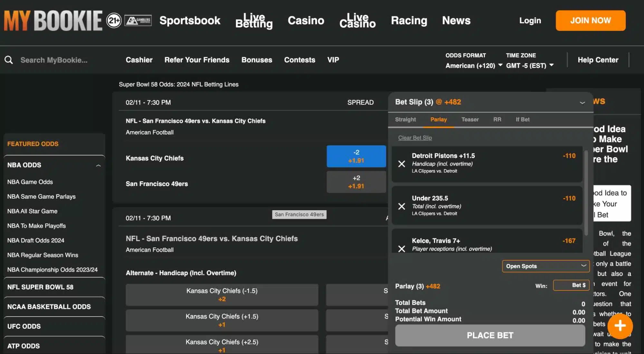Open NBA All Star Game odds

32,211
